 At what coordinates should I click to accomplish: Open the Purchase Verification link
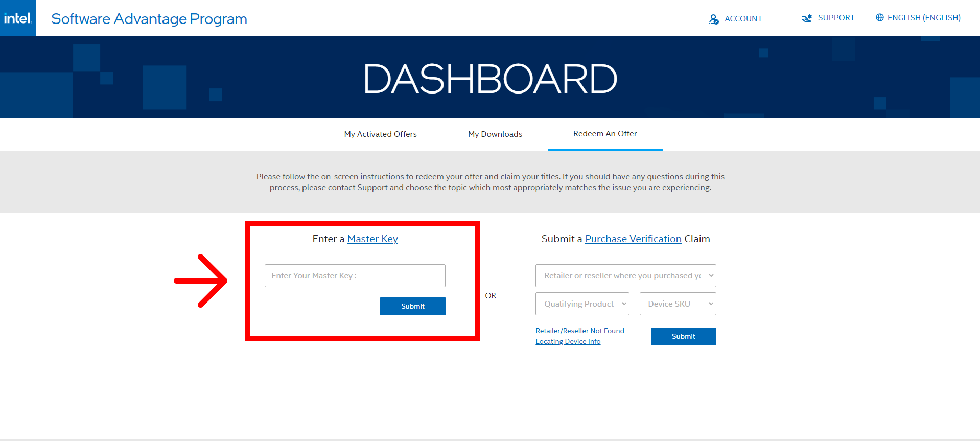tap(633, 239)
